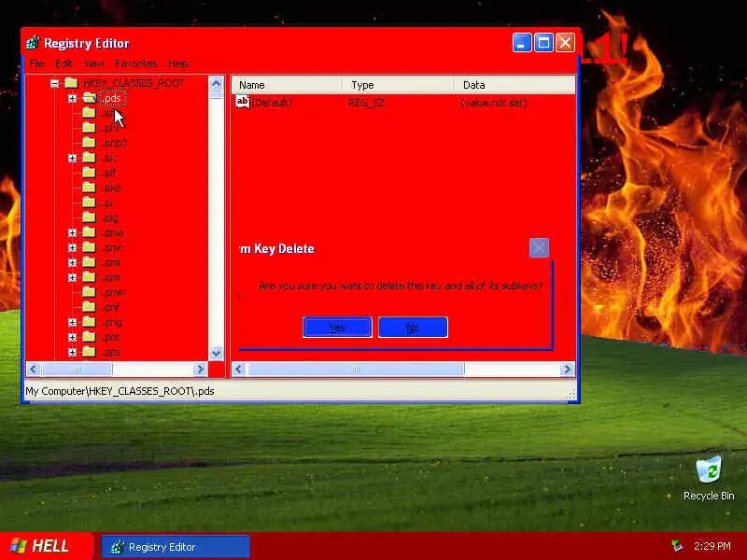Click the folder icon beside .pma
This screenshot has width=747, height=560.
coord(89,232)
